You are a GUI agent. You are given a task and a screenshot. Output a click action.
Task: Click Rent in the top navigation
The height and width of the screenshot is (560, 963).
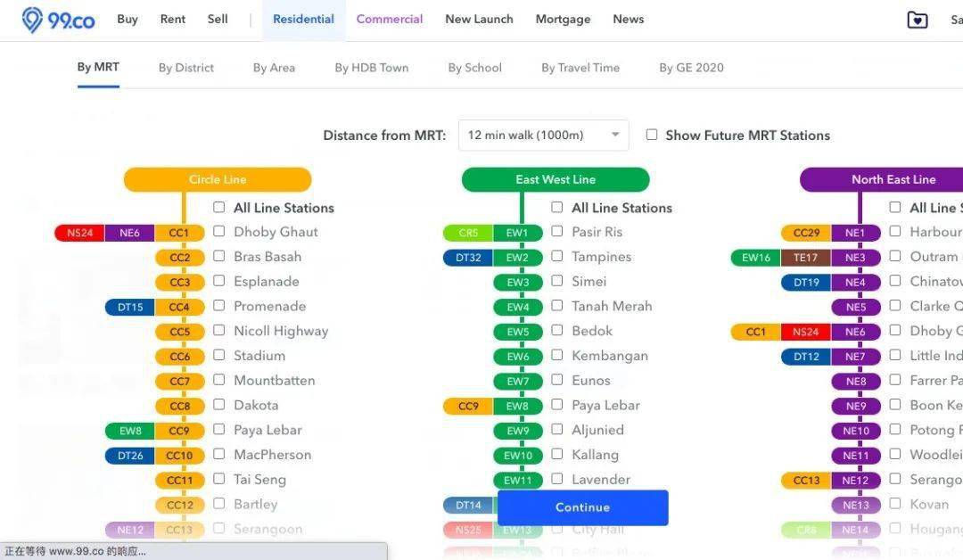click(173, 19)
